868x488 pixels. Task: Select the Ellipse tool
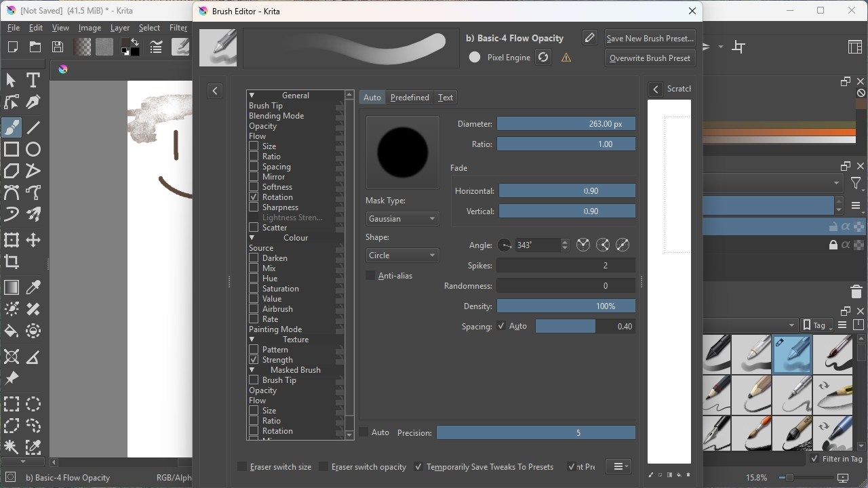pos(33,149)
